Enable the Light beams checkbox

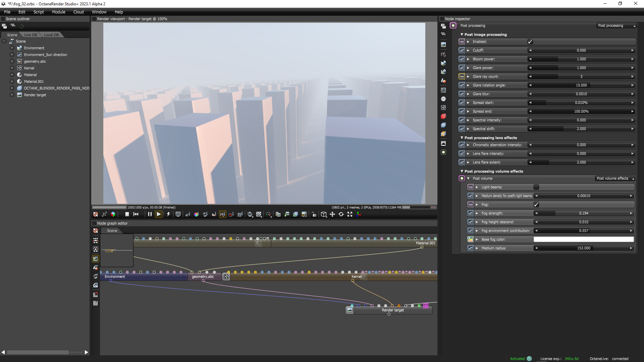click(x=536, y=187)
